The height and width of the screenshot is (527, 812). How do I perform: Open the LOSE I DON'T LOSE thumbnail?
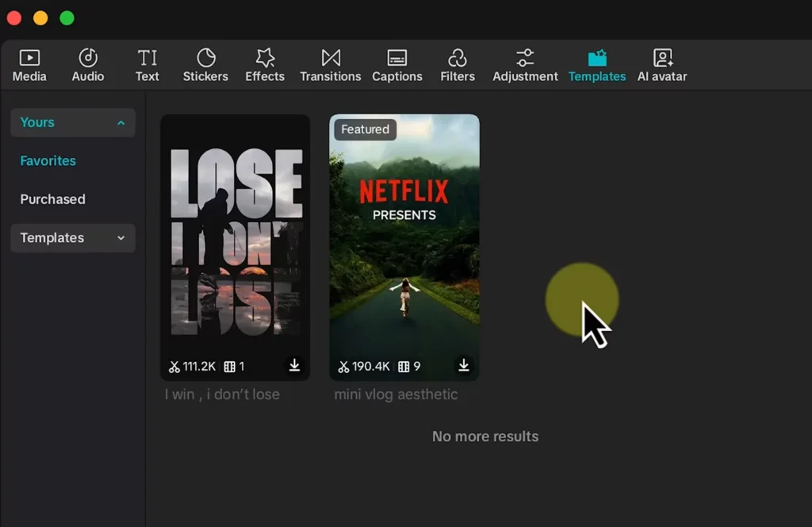pyautogui.click(x=235, y=238)
